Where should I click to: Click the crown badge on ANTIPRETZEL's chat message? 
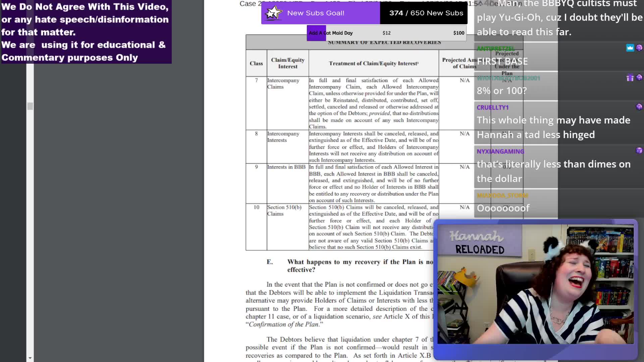[630, 48]
